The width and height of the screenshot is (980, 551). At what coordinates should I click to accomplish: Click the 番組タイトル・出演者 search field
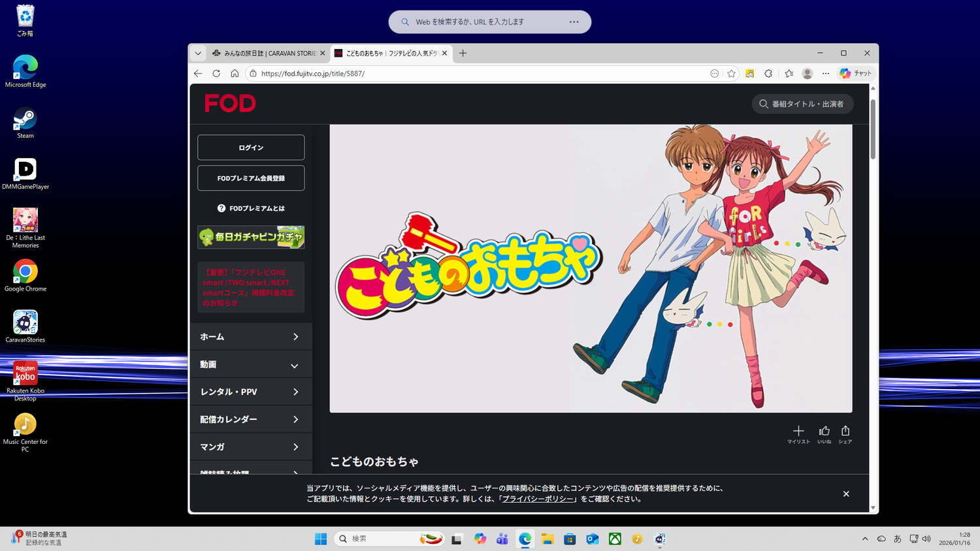[x=803, y=104]
